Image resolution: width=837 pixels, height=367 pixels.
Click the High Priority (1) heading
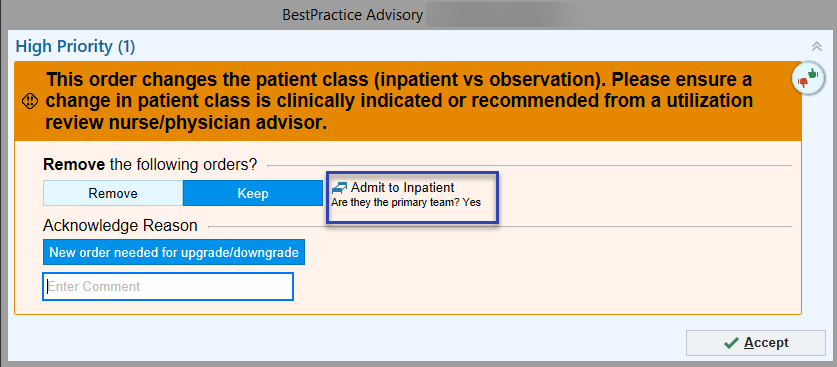click(x=75, y=47)
